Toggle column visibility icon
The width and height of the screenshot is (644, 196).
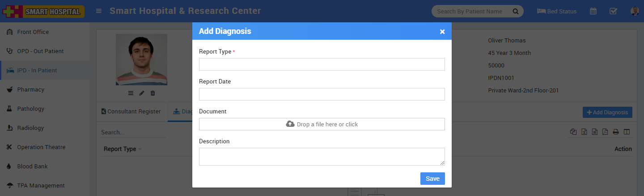click(x=627, y=132)
